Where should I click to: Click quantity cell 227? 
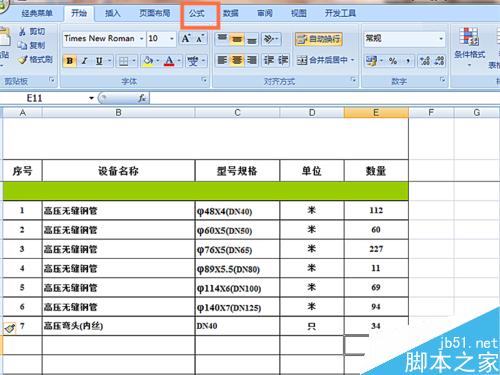[x=376, y=249]
